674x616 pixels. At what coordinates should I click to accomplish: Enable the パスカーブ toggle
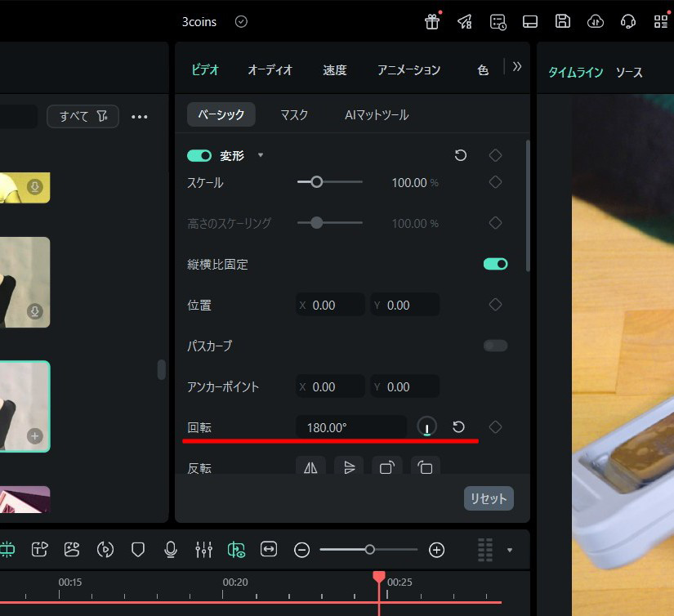click(495, 346)
